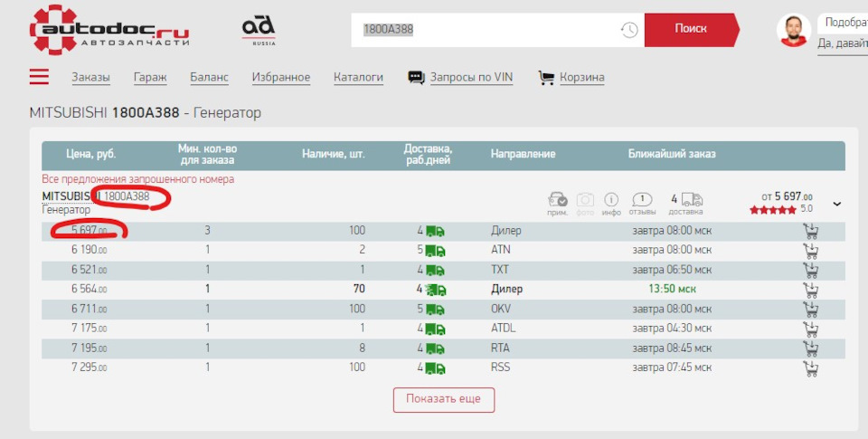Click the green 13:50 мск time
Screen dimensions: 868x439
click(672, 290)
